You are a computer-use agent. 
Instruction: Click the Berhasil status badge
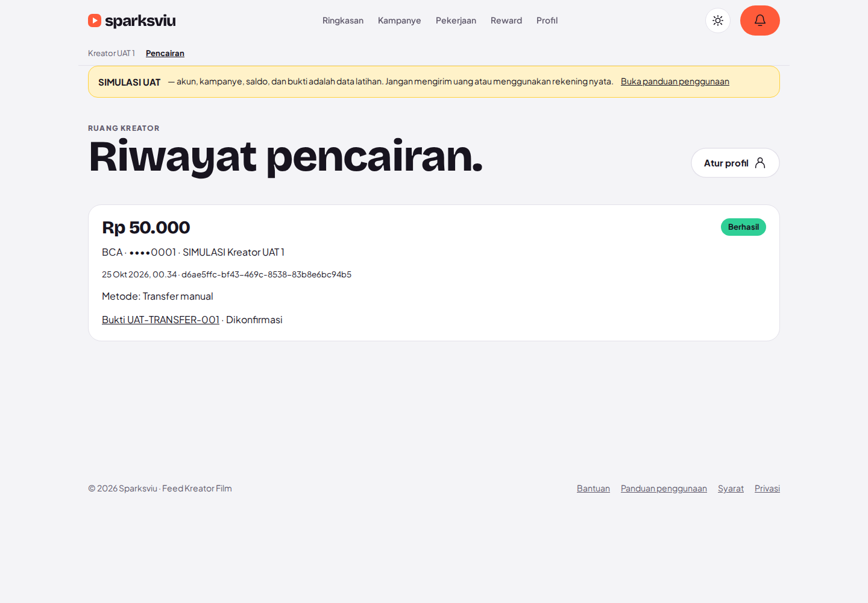(x=743, y=227)
